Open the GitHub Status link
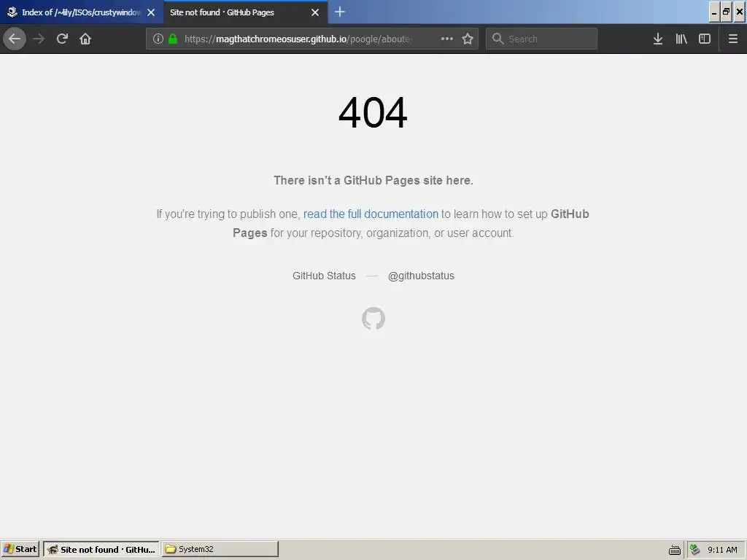Screen dimensions: 747x560 [x=324, y=276]
